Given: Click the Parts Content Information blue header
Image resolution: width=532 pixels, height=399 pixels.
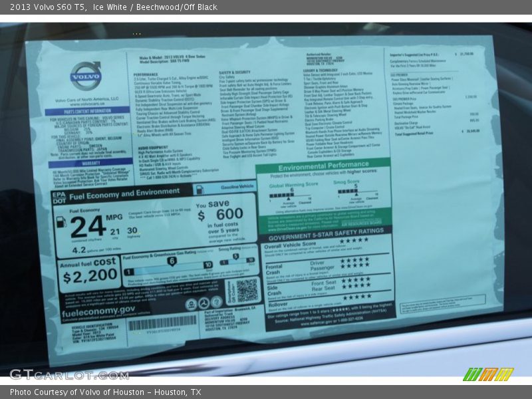Looking at the screenshot, I should pyautogui.click(x=88, y=111).
